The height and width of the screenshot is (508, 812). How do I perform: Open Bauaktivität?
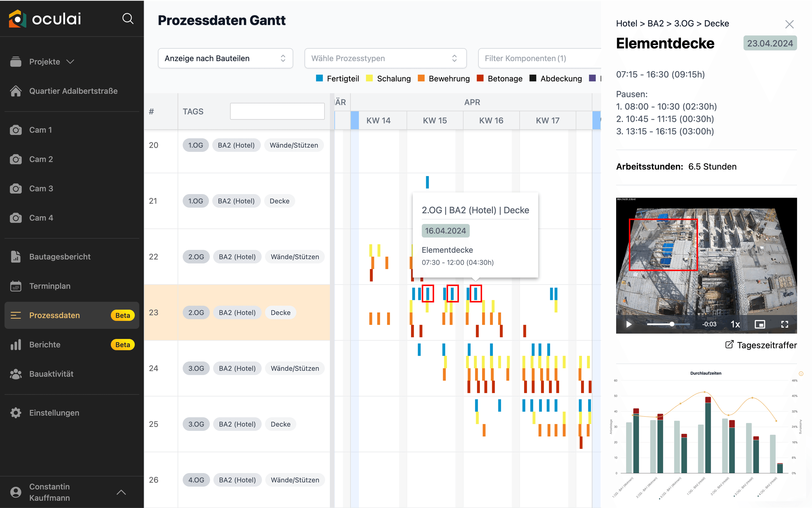[x=51, y=374]
